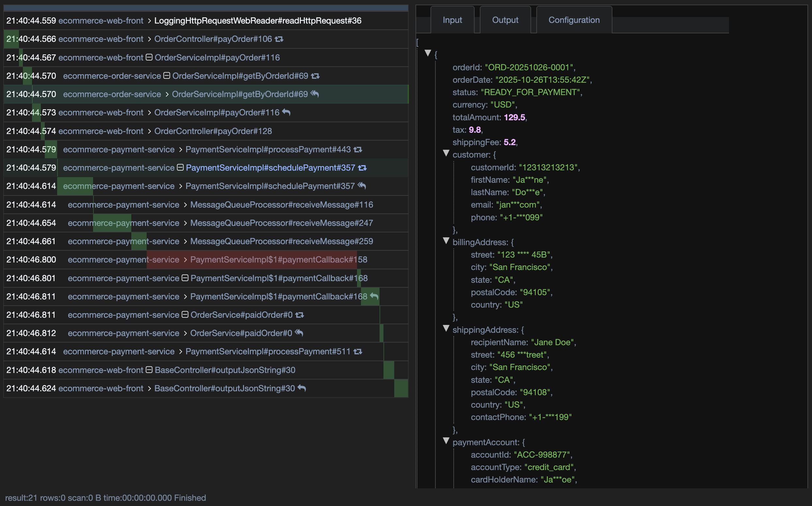This screenshot has width=812, height=506.
Task: Click the return arrow on schedulePayment#357 21:40:44.614 row
Action: 362,186
